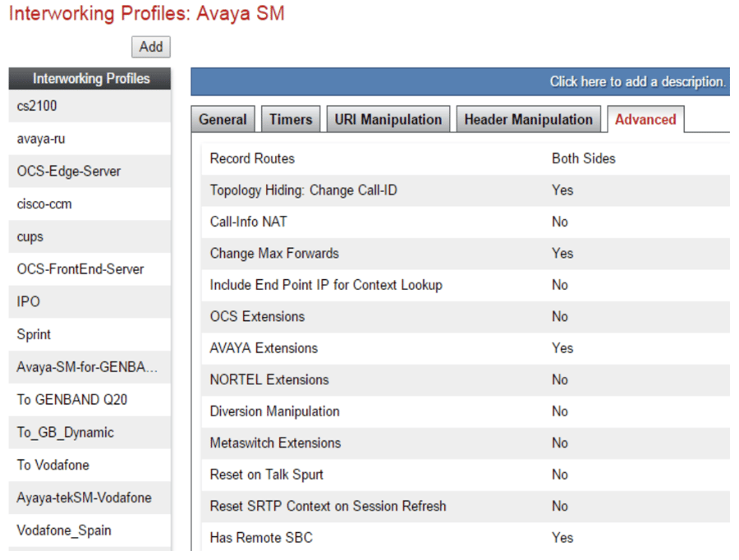Open the Avaya-SM-for-GENBA... profile
Screen dimensions: 739x560
click(90, 367)
